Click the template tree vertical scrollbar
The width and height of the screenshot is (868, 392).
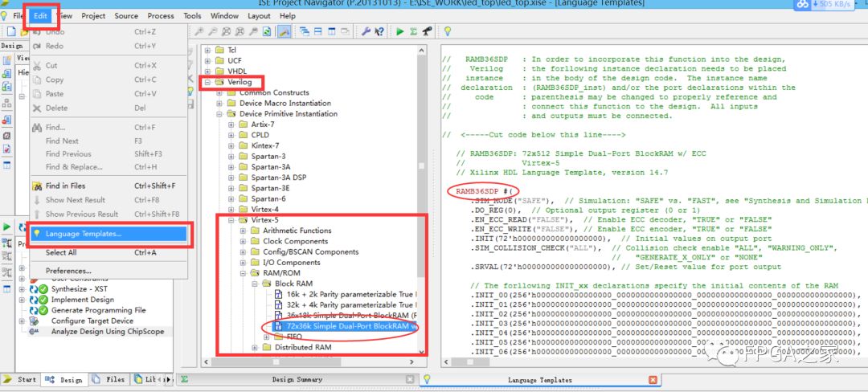[422, 165]
